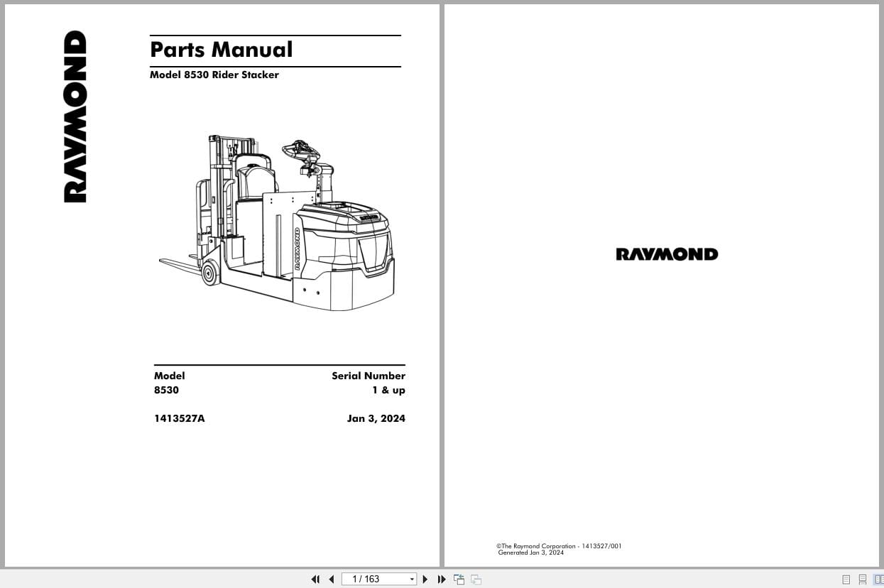The width and height of the screenshot is (884, 588).
Task: Jump to the first page
Action: [316, 579]
